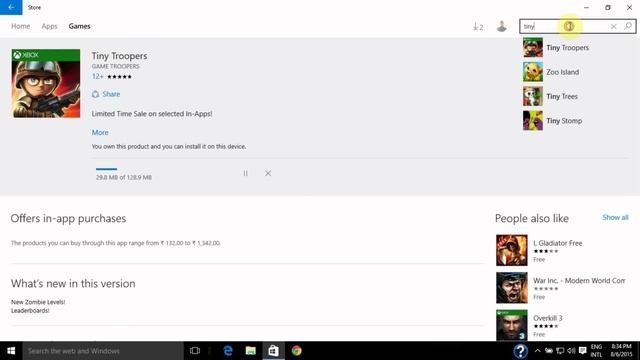Click the blue help question-mark icon

[520, 351]
